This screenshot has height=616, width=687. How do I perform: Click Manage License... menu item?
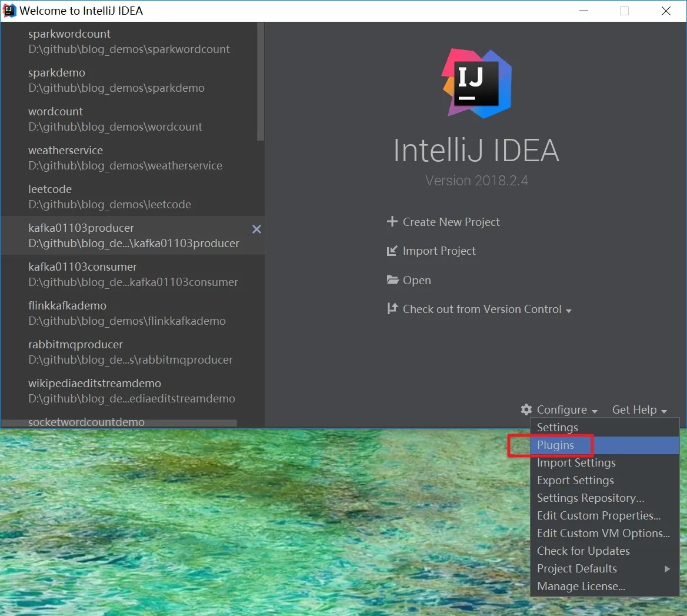605,586
